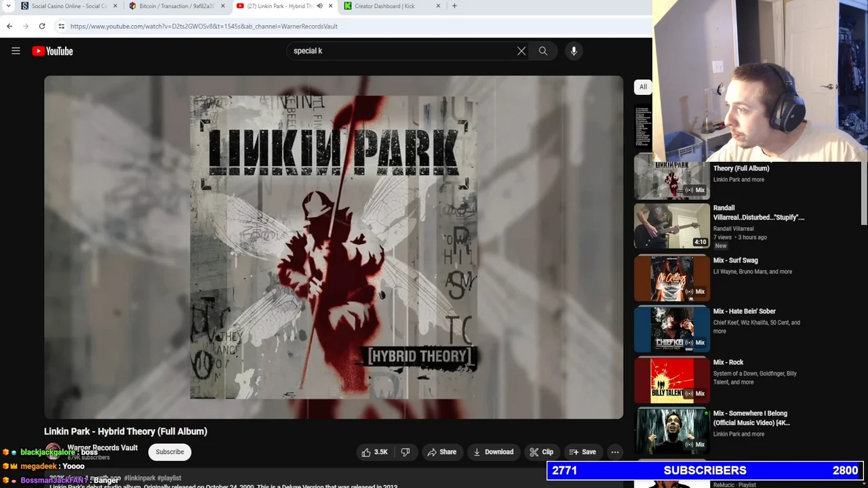Click 'Linkin Park and more' under Theory mix
Image resolution: width=868 pixels, height=488 pixels.
point(738,180)
